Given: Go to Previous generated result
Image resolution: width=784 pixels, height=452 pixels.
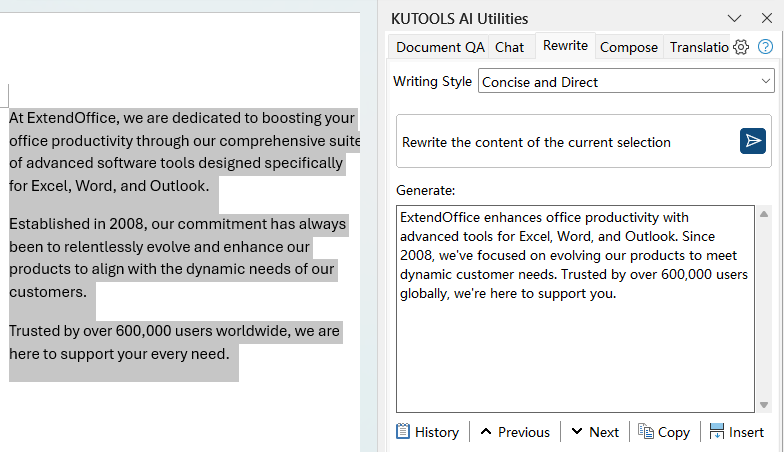Looking at the screenshot, I should [x=515, y=432].
